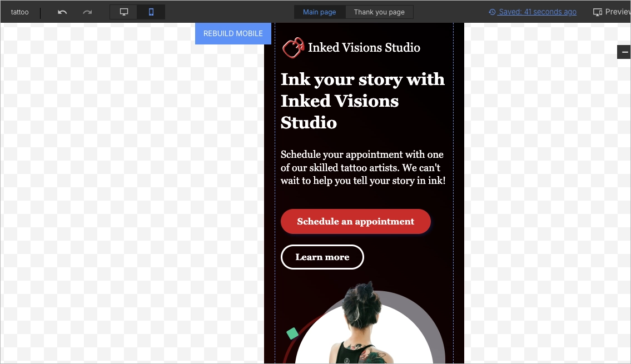Click the version history clock icon

tap(491, 12)
